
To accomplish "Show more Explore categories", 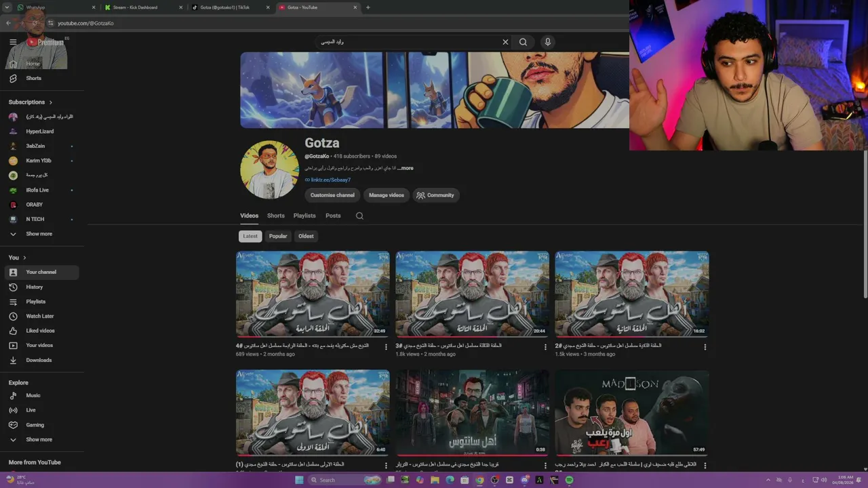I will coord(42,440).
